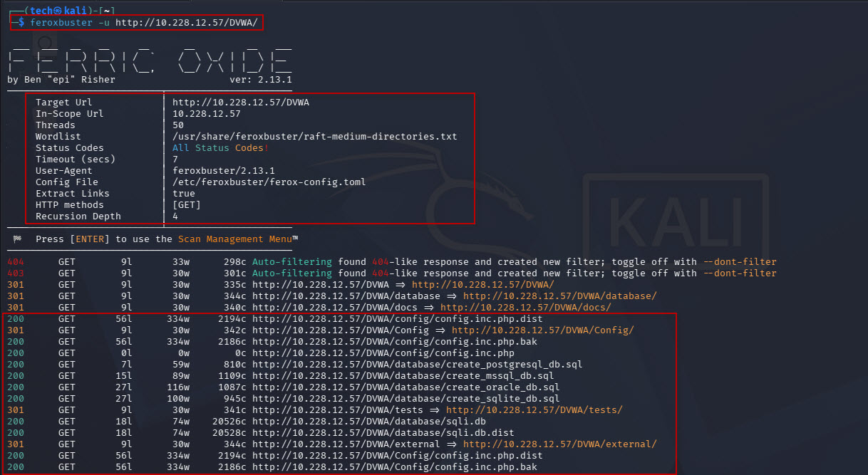The width and height of the screenshot is (868, 475).
Task: Click the create_oracle_db.sql URL
Action: 406,387
